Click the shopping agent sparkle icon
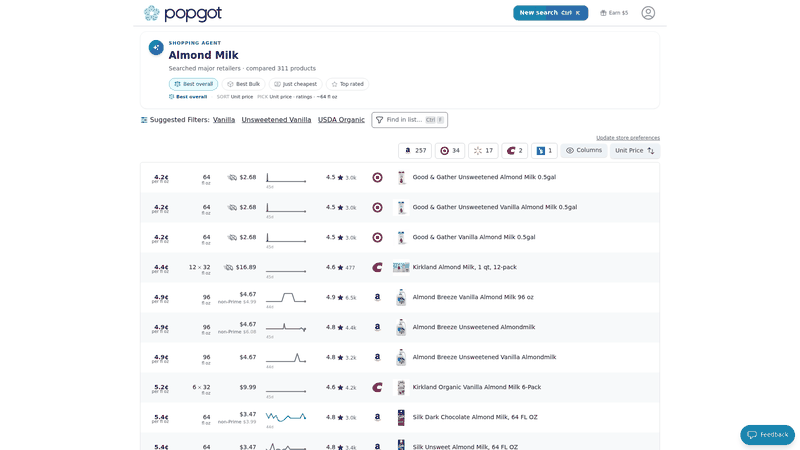Viewport: 800px width, 450px height. [x=156, y=47]
